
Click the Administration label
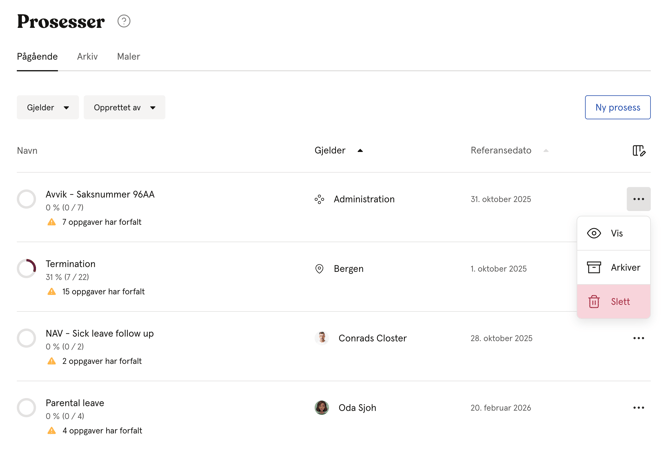pos(364,199)
